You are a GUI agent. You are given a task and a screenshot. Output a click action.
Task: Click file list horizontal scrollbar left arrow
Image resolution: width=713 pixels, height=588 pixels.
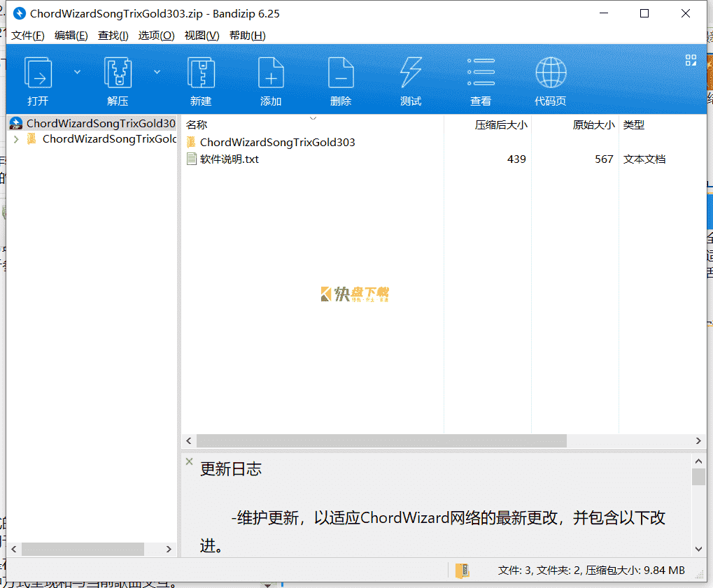189,440
